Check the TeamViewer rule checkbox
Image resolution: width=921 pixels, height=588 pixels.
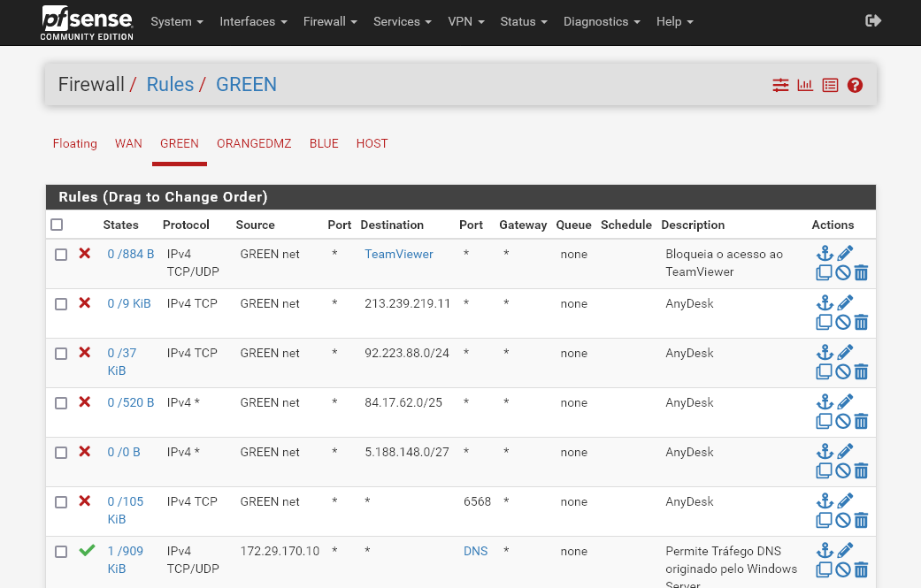click(61, 255)
